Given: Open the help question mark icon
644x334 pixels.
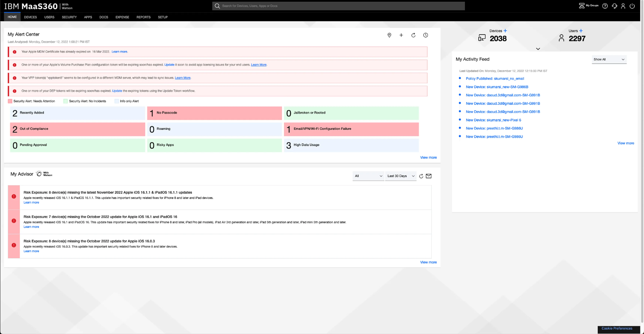Looking at the screenshot, I should pos(605,6).
